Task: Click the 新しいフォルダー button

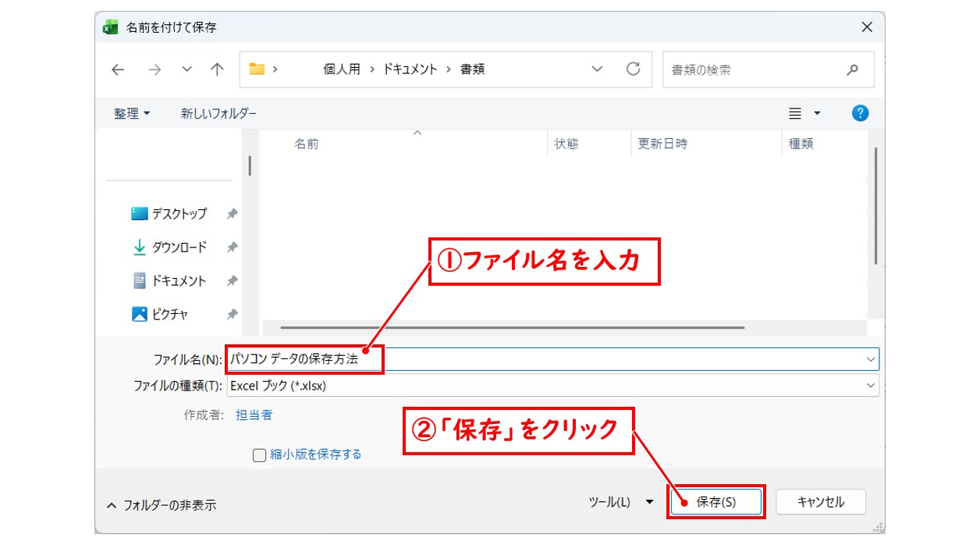Action: coord(219,113)
